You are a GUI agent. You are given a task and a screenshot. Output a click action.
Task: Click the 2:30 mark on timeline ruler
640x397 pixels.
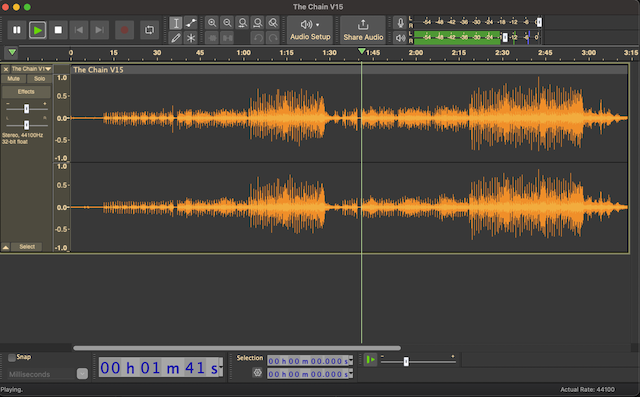tap(502, 53)
